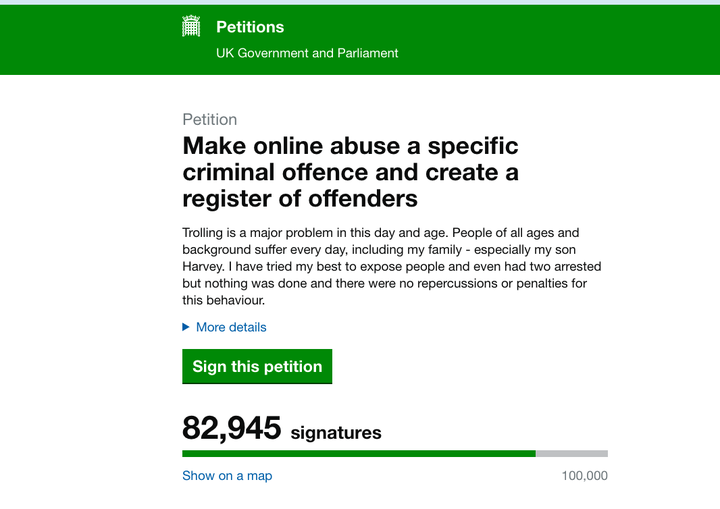Click the phrase register of offenders in title
This screenshot has width=720, height=509.
300,199
